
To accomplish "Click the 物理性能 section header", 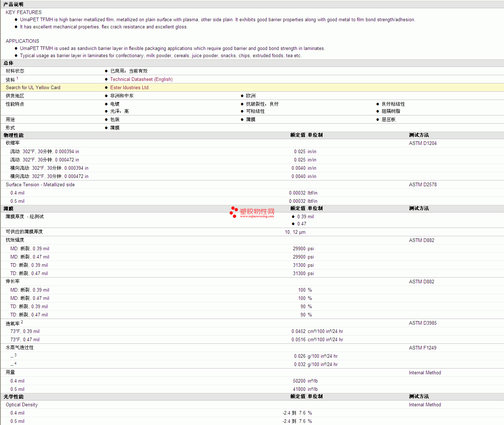I will 13,135.
